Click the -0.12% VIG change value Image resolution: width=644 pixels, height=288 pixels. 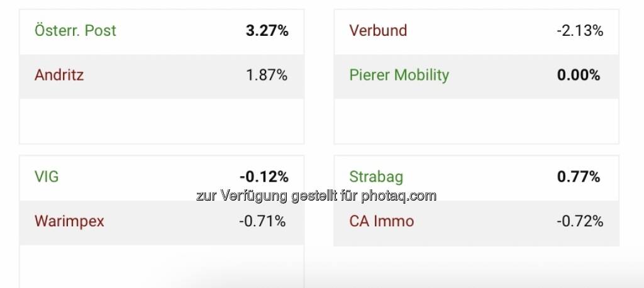[264, 177]
